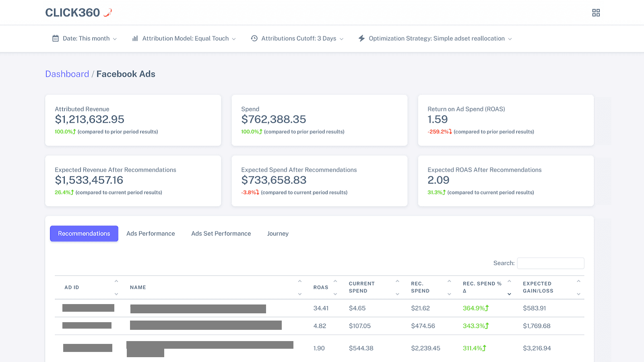Click the lightning bolt icon near Optimization Strategy
644x362 pixels.
(361, 38)
